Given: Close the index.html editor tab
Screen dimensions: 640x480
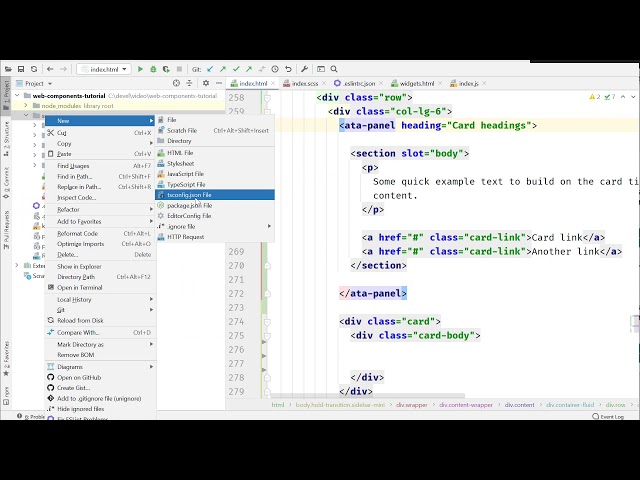Looking at the screenshot, I should [x=273, y=83].
